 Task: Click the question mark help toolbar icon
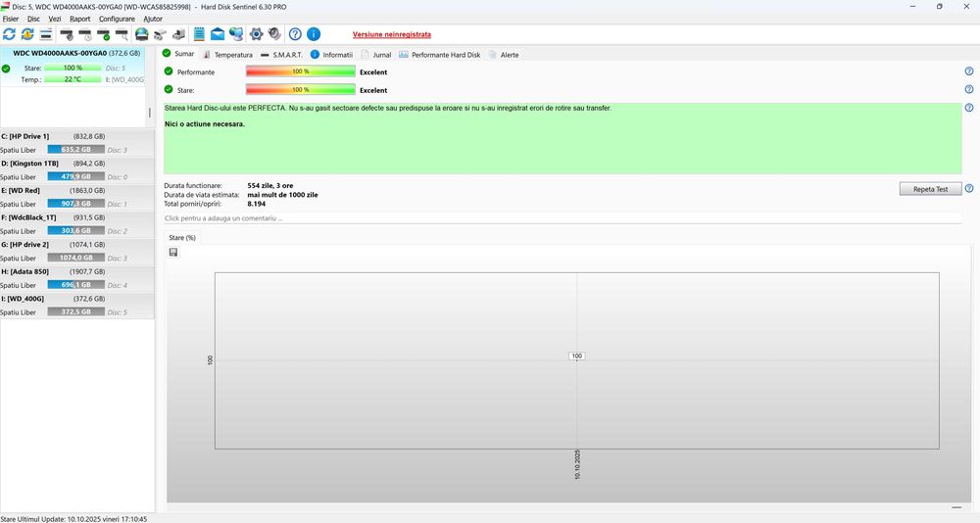[295, 34]
